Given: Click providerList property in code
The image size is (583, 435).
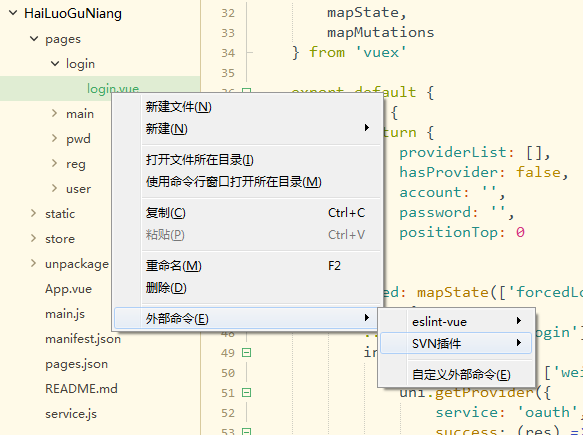Looking at the screenshot, I should (x=452, y=152).
